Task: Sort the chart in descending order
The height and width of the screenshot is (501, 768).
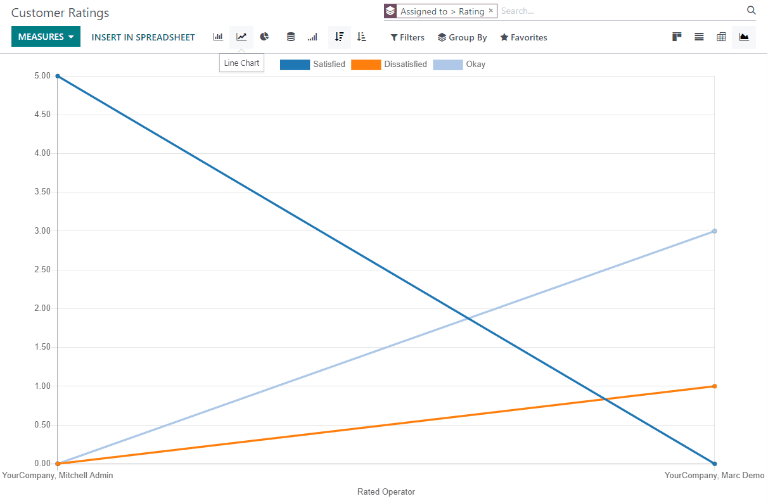Action: [x=339, y=37]
